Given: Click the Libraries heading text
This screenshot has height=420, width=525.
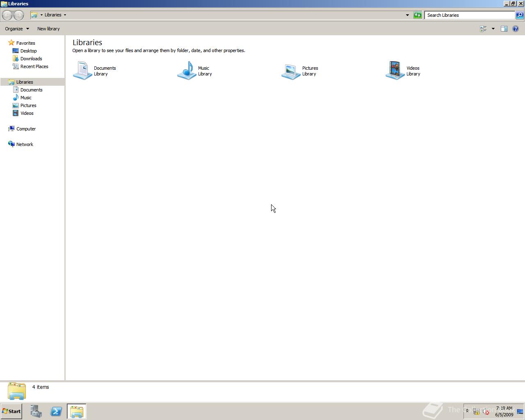Looking at the screenshot, I should [x=87, y=43].
